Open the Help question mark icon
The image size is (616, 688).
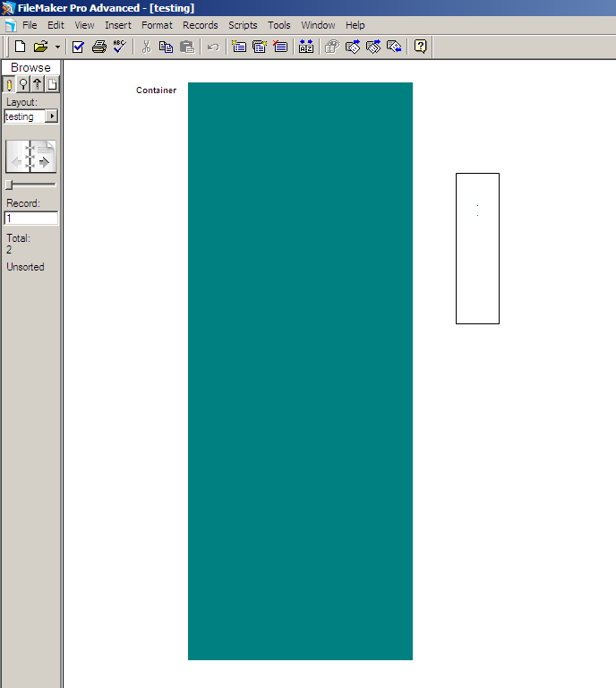click(x=420, y=47)
